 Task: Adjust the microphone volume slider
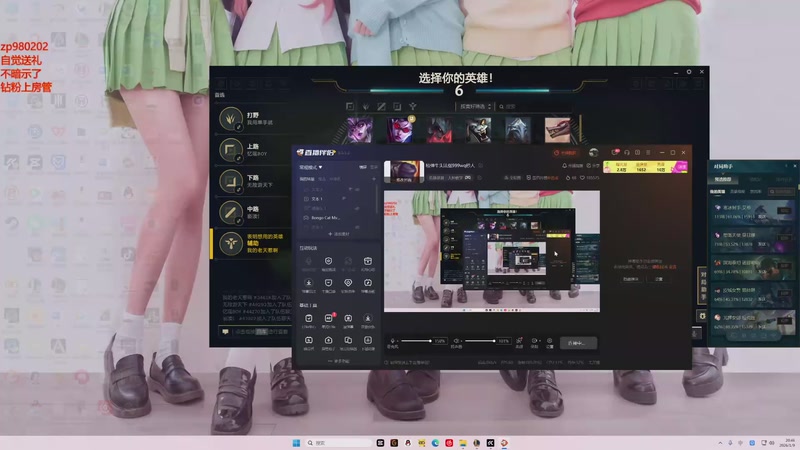(x=416, y=341)
